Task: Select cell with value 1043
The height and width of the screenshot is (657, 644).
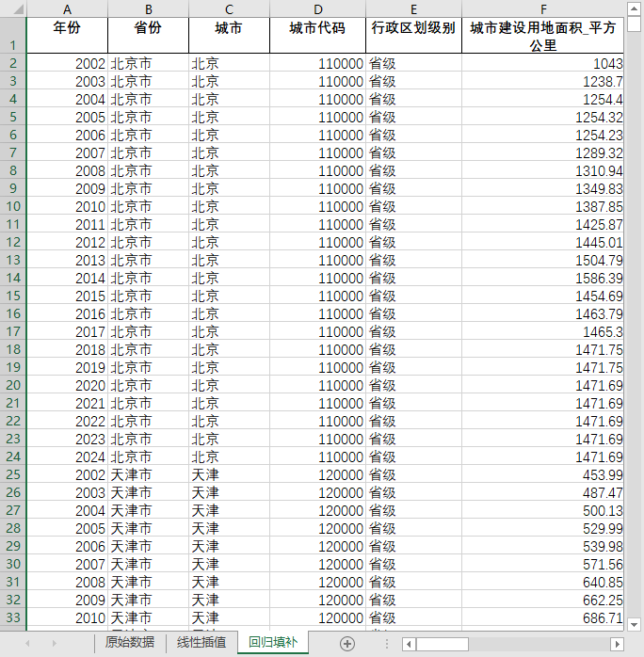Action: point(542,63)
